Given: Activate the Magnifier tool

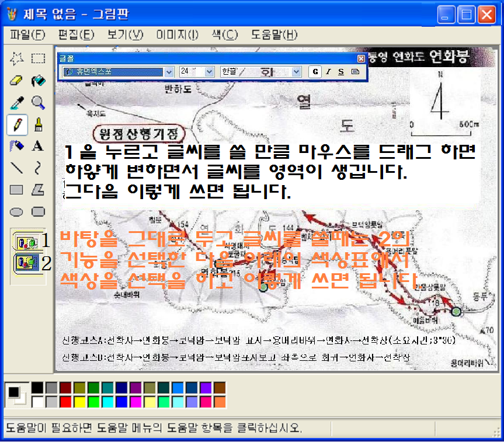Looking at the screenshot, I should tap(38, 103).
